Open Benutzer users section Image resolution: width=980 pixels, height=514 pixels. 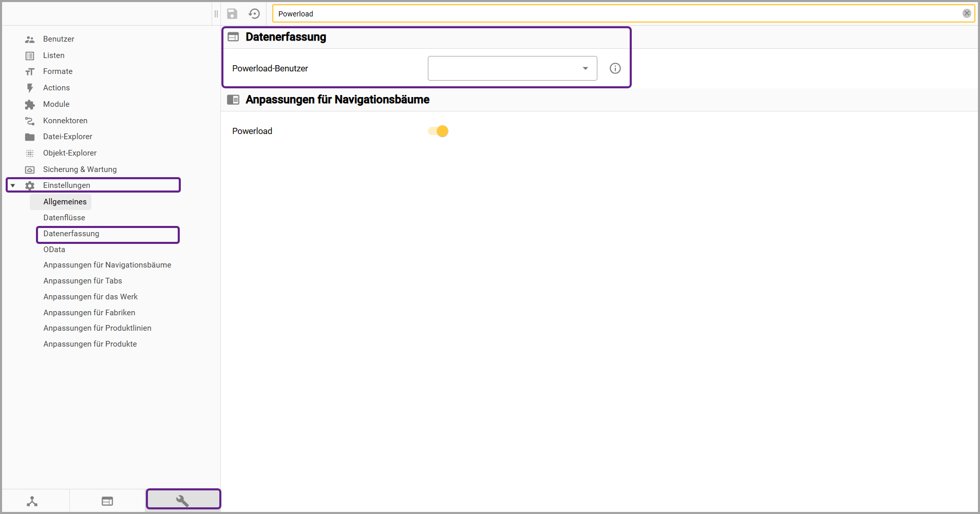coord(59,39)
